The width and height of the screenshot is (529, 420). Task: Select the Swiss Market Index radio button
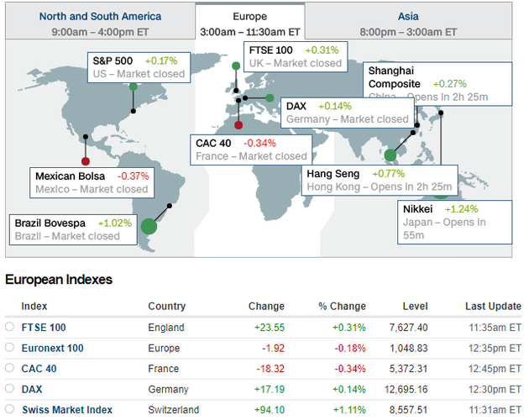pyautogui.click(x=9, y=410)
